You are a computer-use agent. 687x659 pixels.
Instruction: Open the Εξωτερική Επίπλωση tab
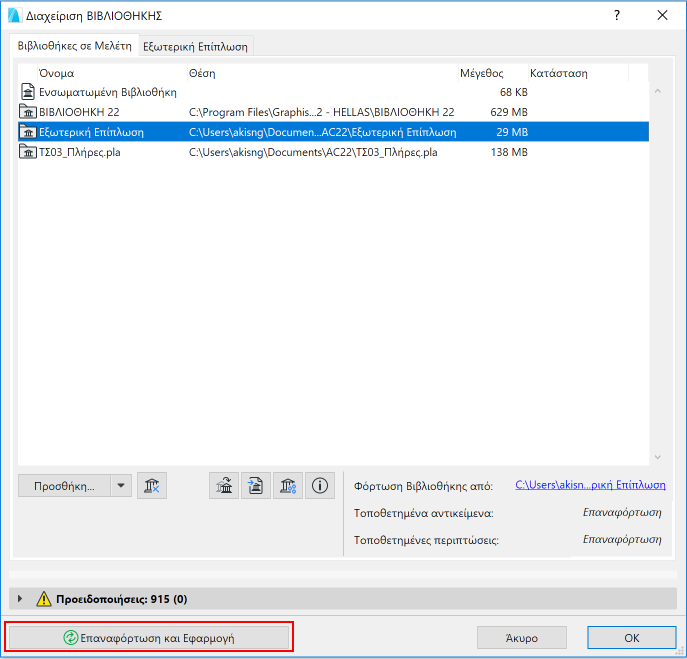(x=195, y=46)
